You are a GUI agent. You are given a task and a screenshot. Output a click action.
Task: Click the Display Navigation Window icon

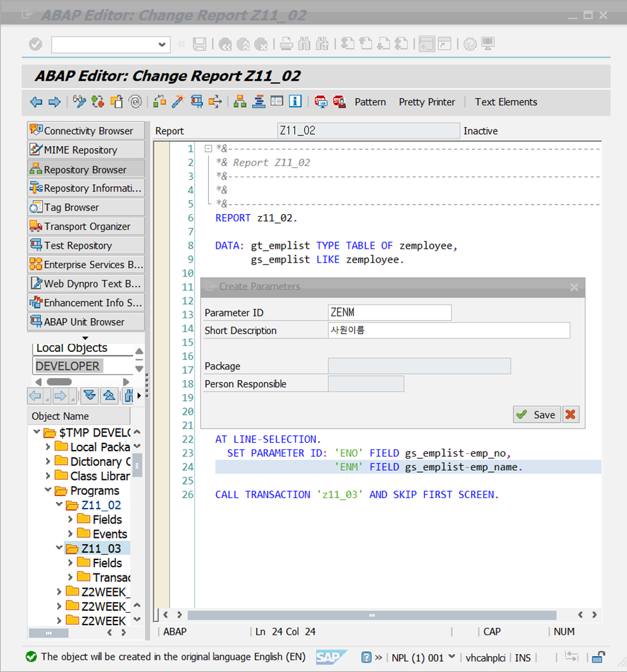point(259,101)
